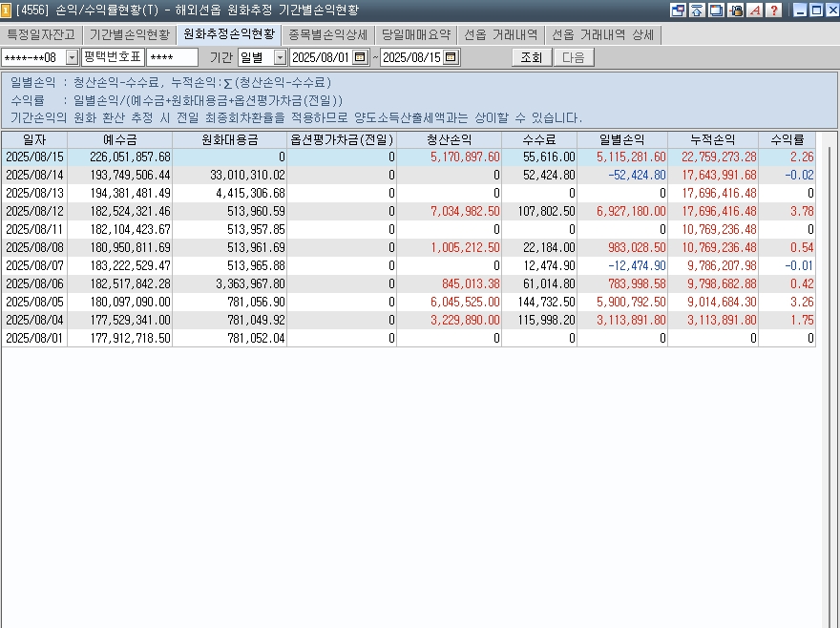Screen dimensions: 840x628
Task: Sort by the 일자 column header
Action: point(34,140)
